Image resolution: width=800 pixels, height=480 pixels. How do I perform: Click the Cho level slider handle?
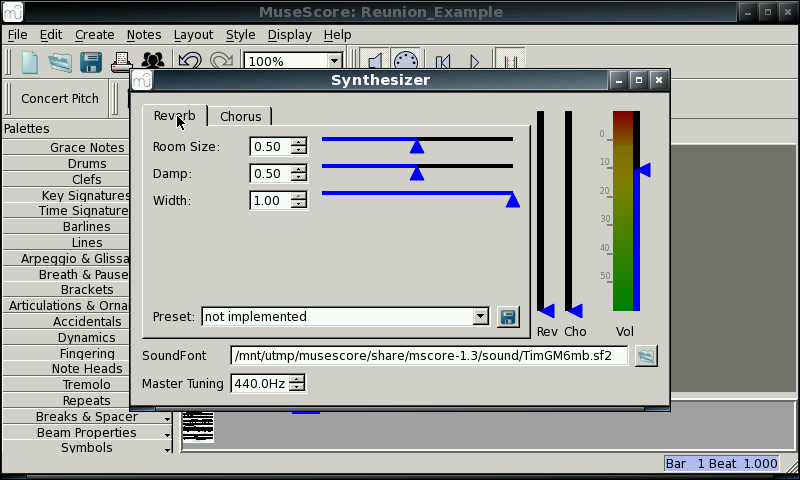click(x=575, y=311)
